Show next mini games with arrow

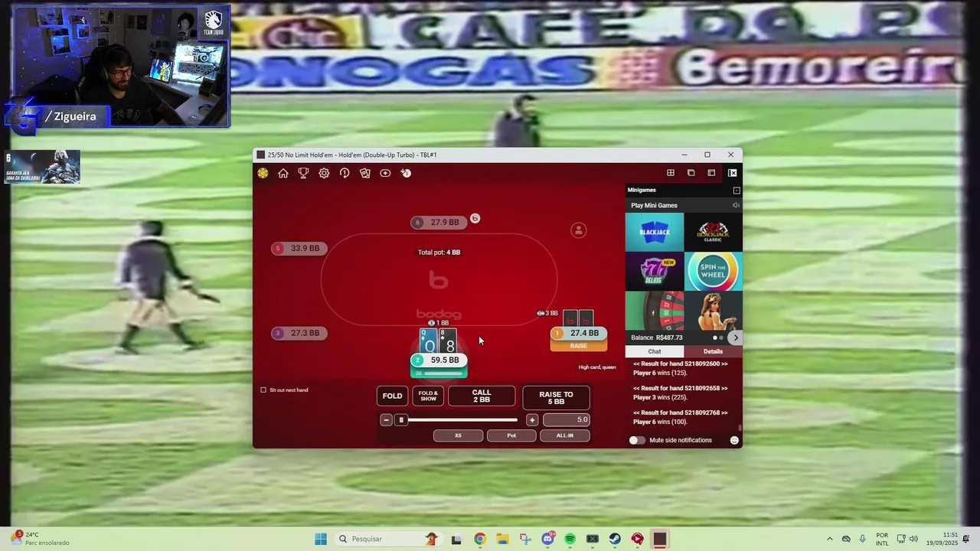pos(736,337)
